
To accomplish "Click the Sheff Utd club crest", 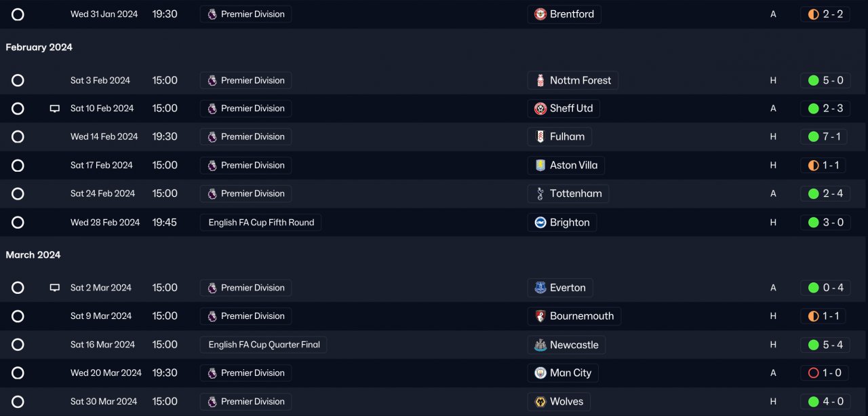I will pos(540,109).
